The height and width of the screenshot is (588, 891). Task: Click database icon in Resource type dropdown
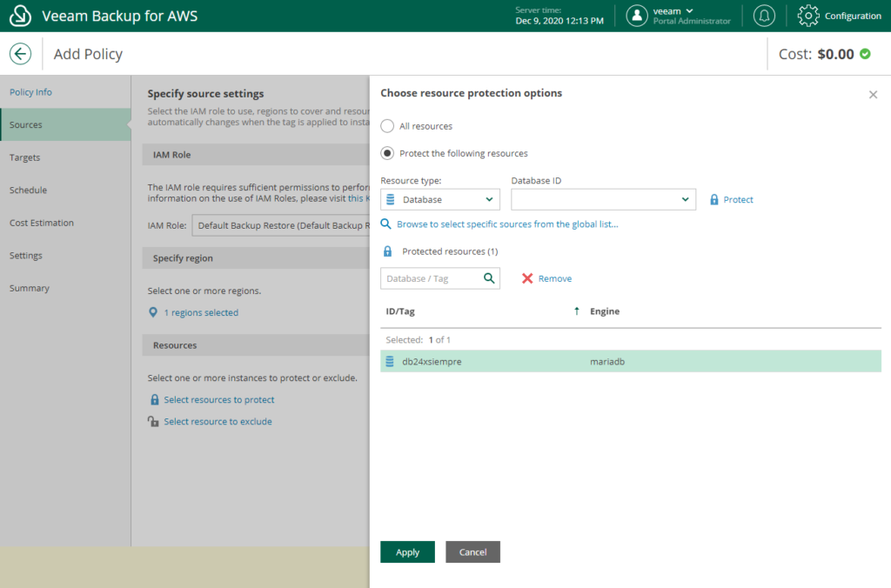coord(391,199)
